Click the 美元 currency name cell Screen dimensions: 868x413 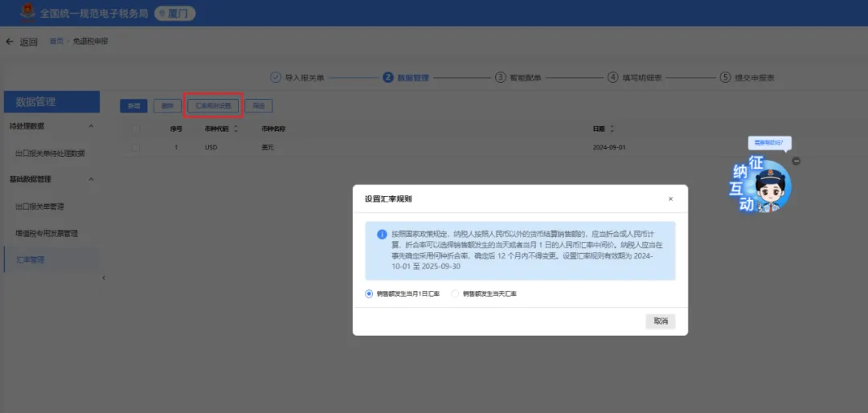(268, 148)
